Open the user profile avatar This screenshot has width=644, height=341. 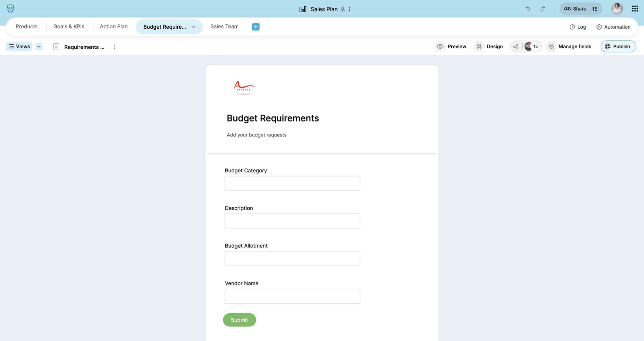[617, 9]
